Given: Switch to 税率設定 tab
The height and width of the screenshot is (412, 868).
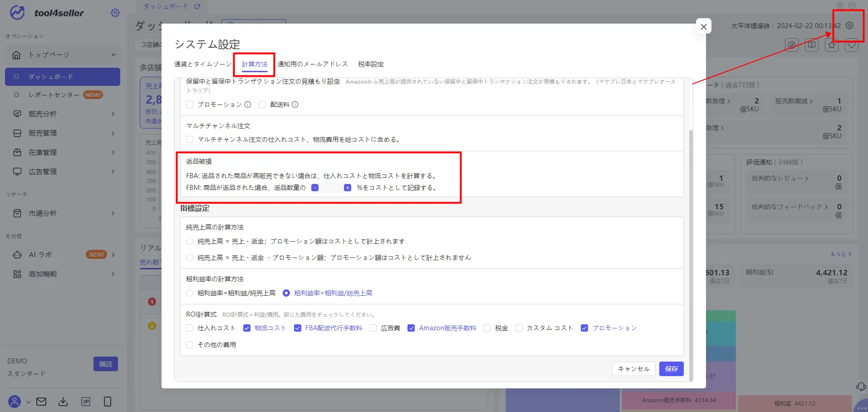Looking at the screenshot, I should tap(371, 64).
